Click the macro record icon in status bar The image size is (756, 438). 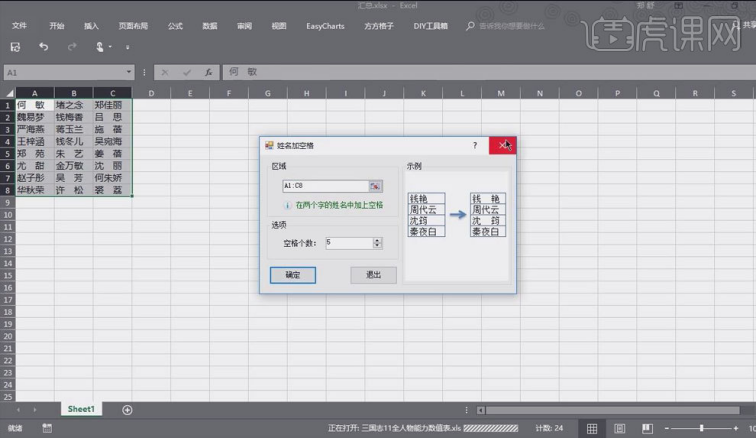coord(47,428)
